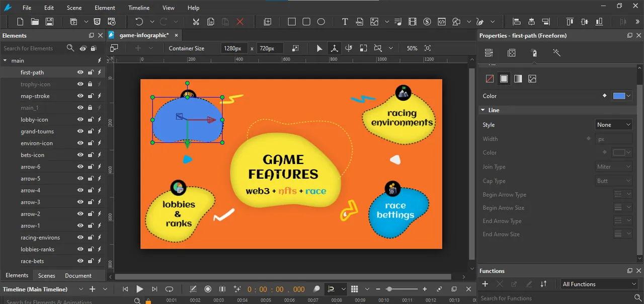The width and height of the screenshot is (644, 304).
Task: Open the line Style None dropdown
Action: coord(613,125)
